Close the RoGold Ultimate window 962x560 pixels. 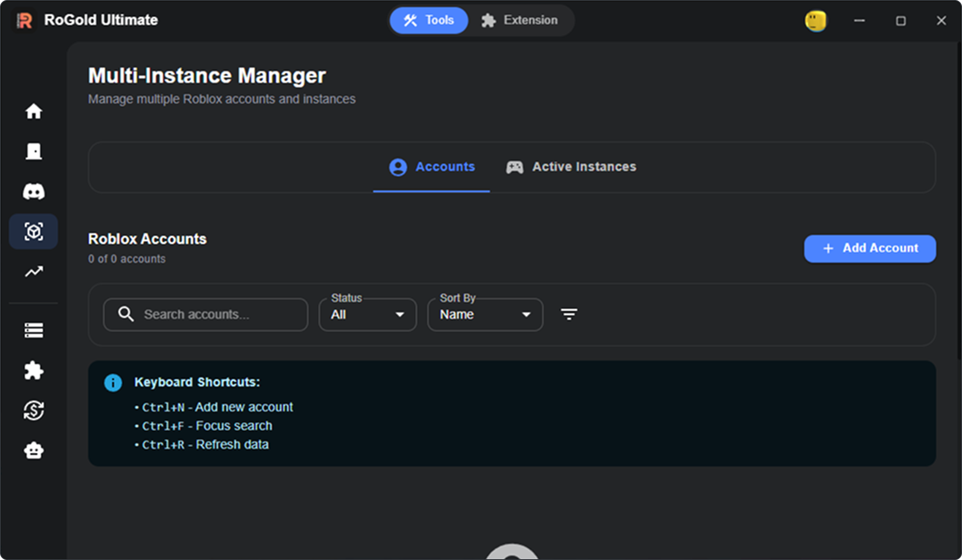click(x=941, y=20)
